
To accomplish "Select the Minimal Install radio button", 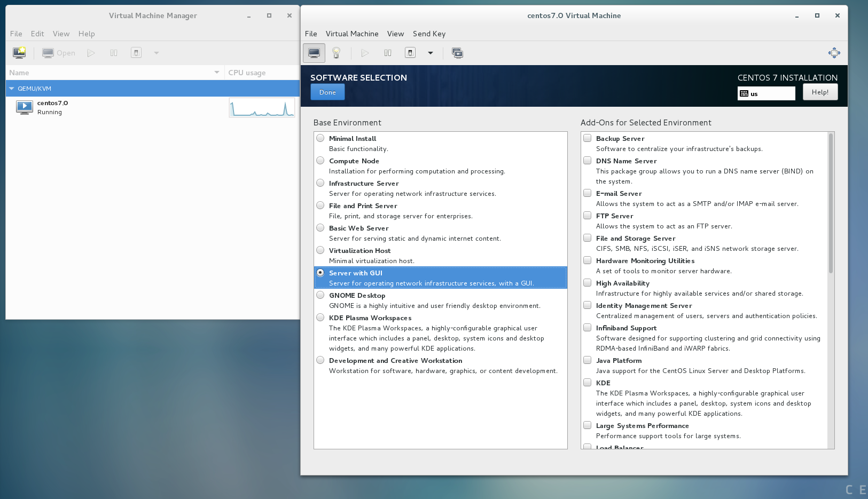I will [x=320, y=138].
